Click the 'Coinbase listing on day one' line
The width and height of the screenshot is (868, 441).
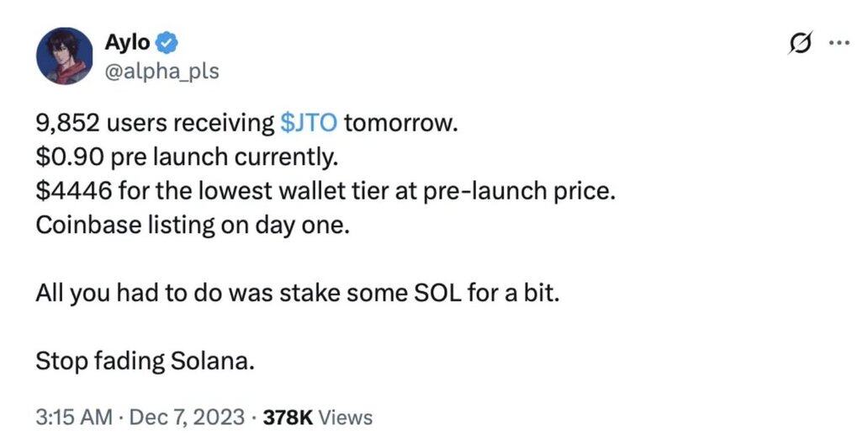(x=193, y=225)
